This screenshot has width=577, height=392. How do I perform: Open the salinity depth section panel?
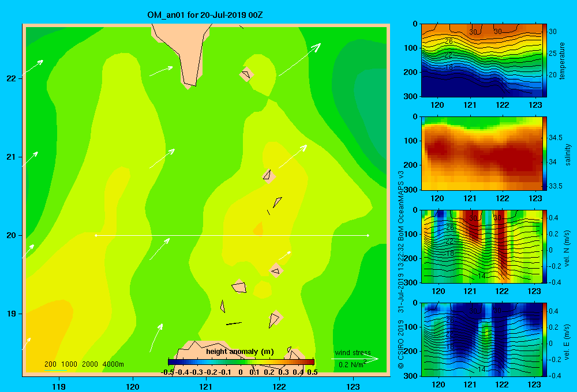pos(481,153)
